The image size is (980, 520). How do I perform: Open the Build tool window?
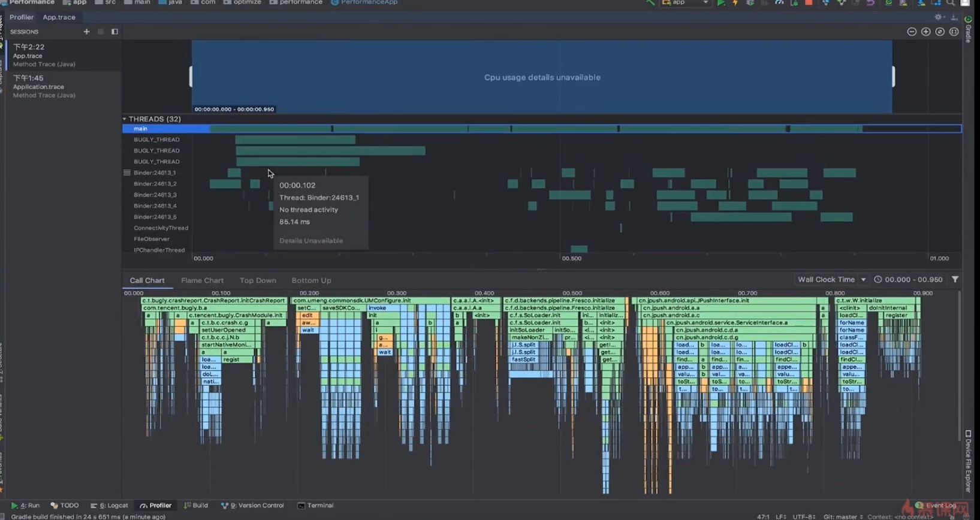pyautogui.click(x=196, y=506)
